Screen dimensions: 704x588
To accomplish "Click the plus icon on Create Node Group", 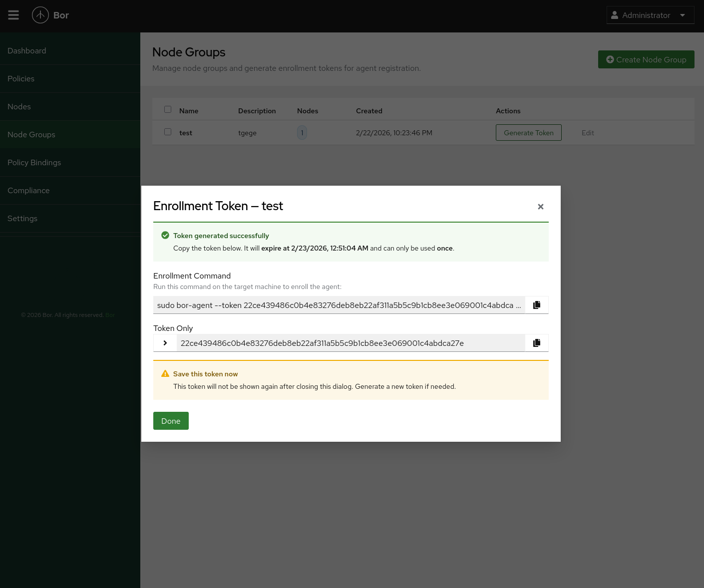I will pos(610,59).
